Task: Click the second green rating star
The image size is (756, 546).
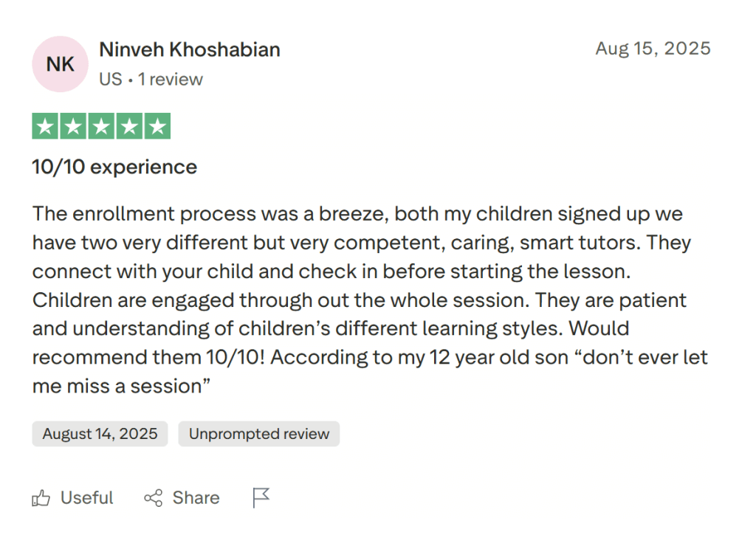Action: click(x=74, y=126)
